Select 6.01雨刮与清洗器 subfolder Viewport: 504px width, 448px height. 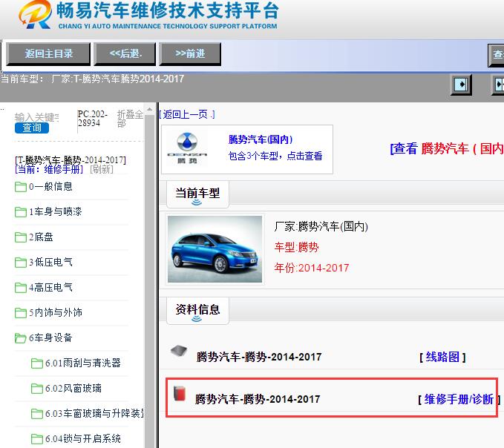click(83, 363)
